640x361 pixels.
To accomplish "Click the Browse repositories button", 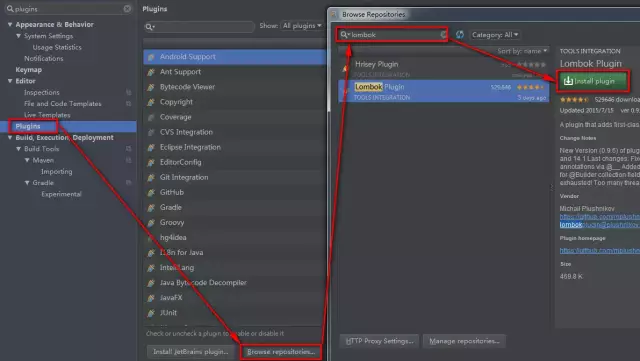I will click(x=281, y=352).
